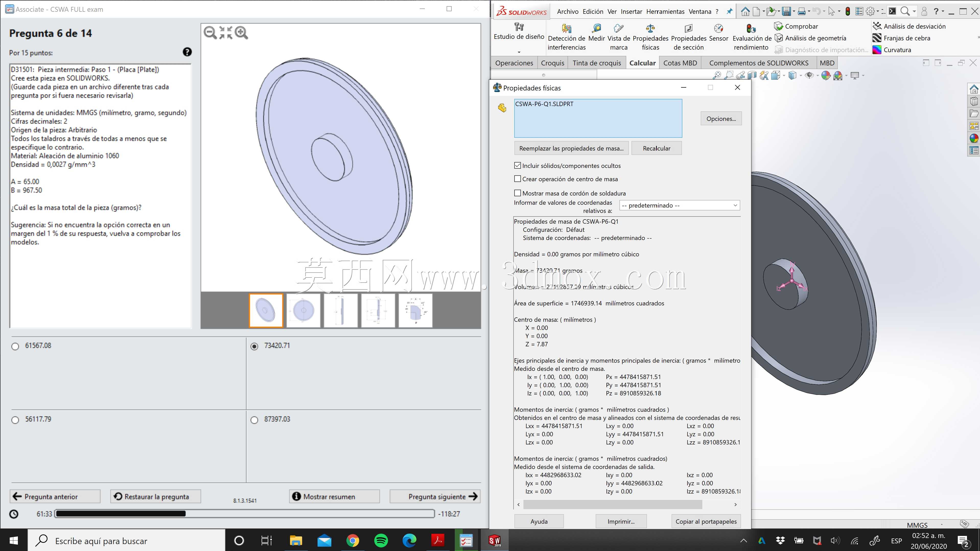
Task: Zoom out the exam image
Action: coord(210,33)
